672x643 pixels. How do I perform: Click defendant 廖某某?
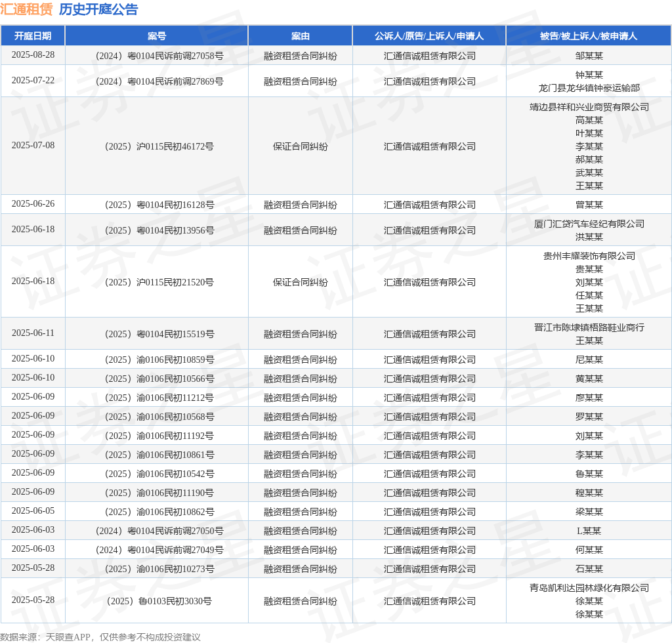(589, 398)
